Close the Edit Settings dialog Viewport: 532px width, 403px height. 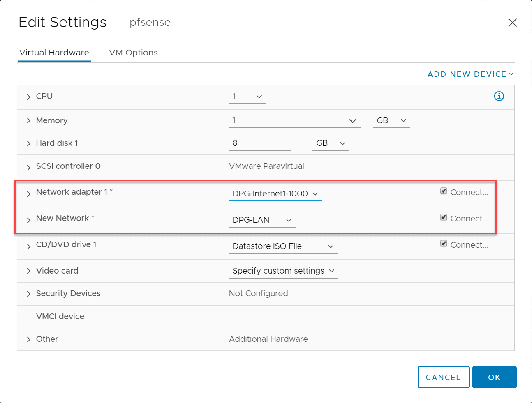pyautogui.click(x=512, y=23)
